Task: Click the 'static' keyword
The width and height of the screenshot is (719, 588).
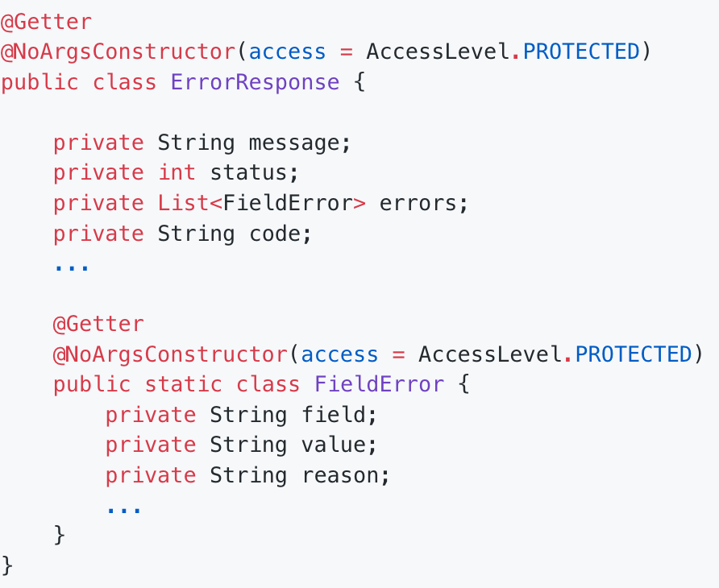Action: tap(184, 384)
